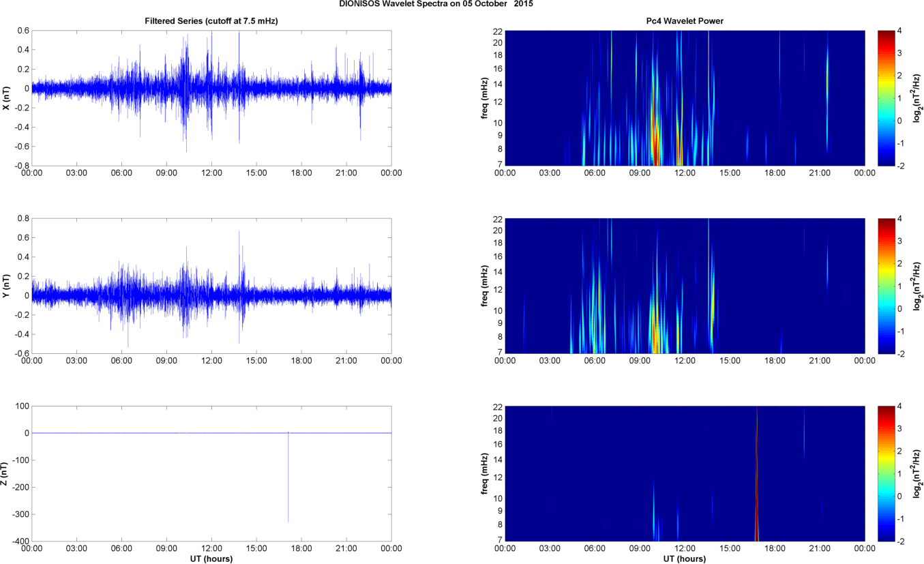Click the color bar beside the middle wavelet spectrum
Screen dimensions: 924x564
point(885,286)
